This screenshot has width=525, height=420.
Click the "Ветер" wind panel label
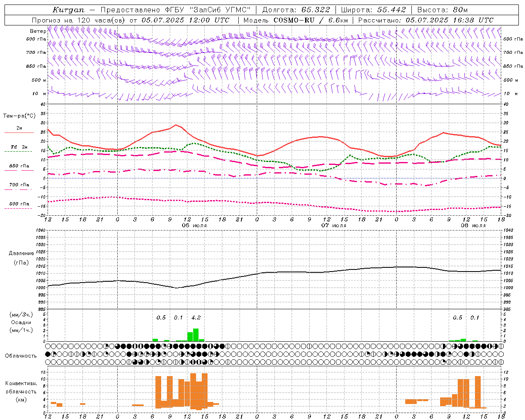pyautogui.click(x=38, y=31)
